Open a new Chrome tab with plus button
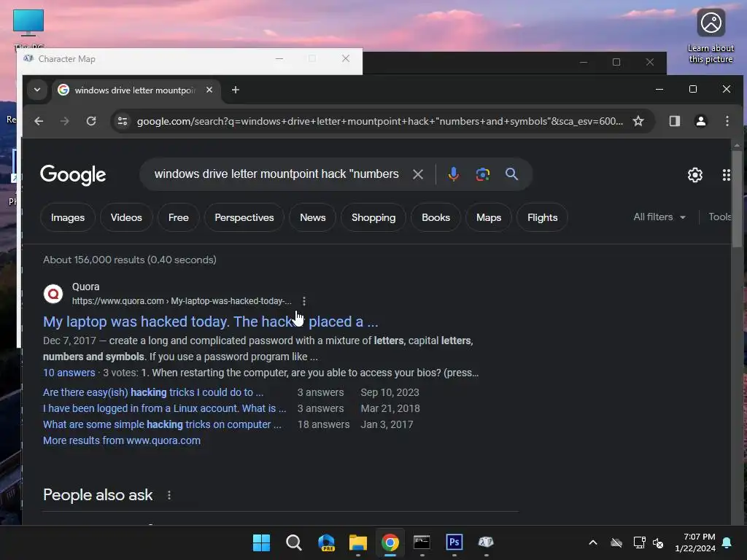This screenshot has width=747, height=560. pos(236,90)
